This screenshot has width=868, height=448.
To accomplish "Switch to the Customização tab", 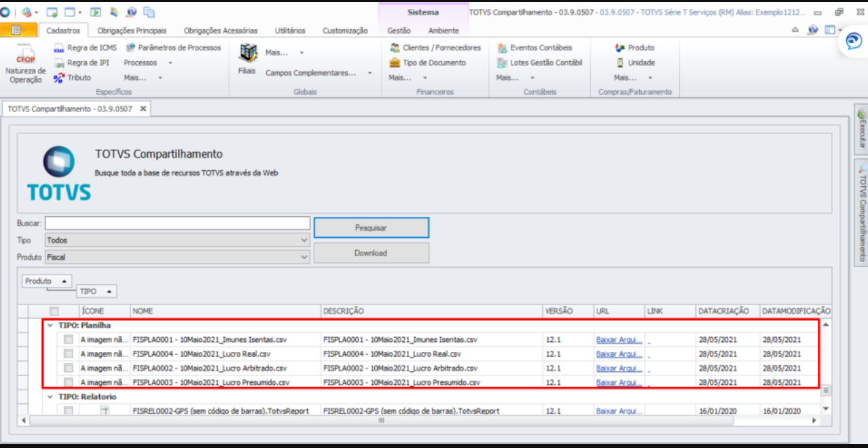I will (345, 31).
